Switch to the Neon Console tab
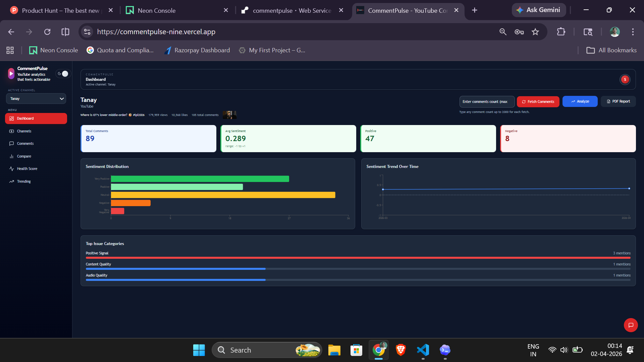 157,10
